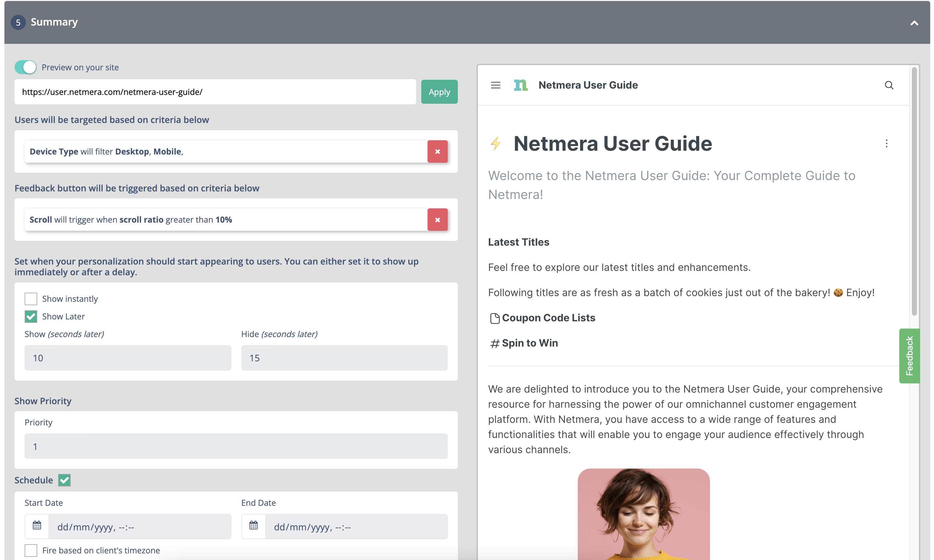Uncheck the Show Later checkbox
The height and width of the screenshot is (560, 934).
(x=31, y=317)
